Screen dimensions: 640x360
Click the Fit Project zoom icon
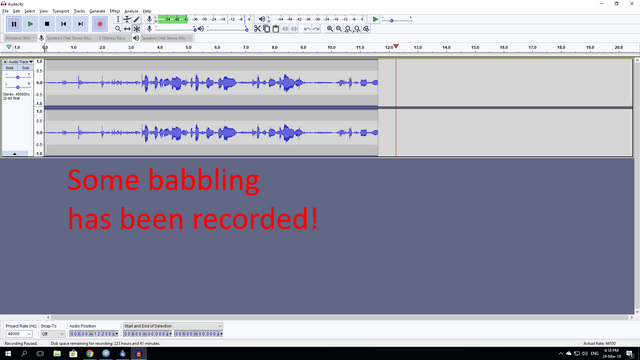[357, 29]
